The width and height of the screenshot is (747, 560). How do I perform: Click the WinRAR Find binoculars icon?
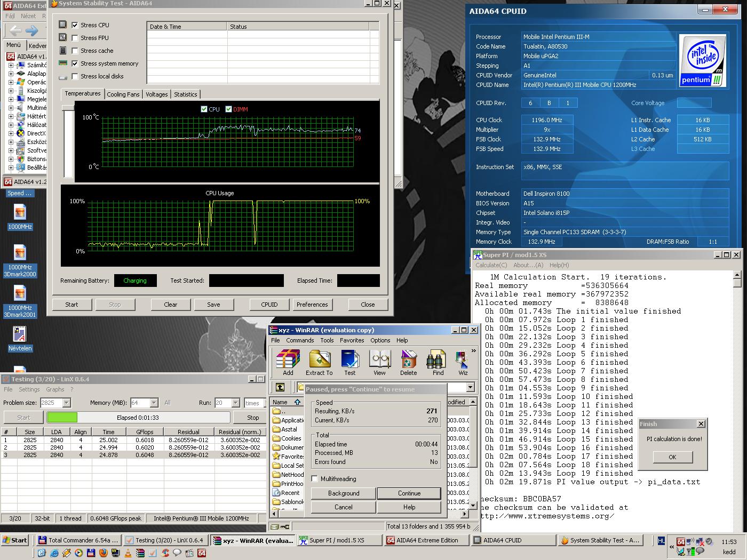click(438, 363)
